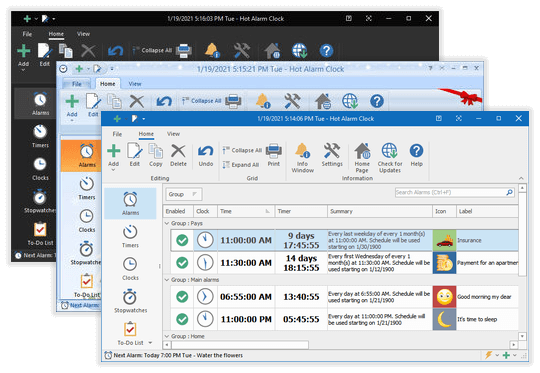Collapse the Group : Pays section

coord(167,223)
